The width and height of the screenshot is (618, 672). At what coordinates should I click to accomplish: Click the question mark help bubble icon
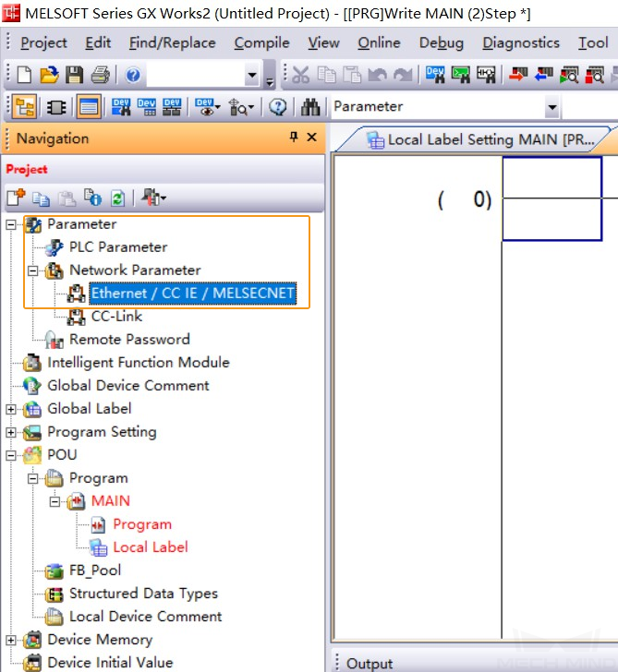(x=278, y=107)
